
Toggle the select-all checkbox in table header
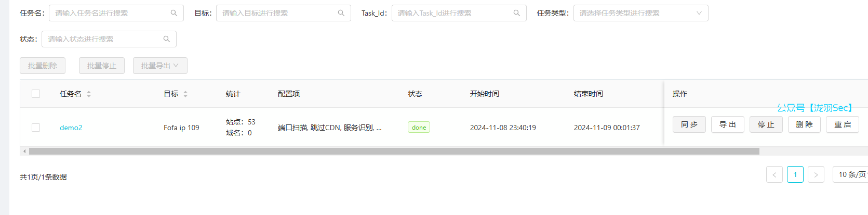[x=36, y=94]
